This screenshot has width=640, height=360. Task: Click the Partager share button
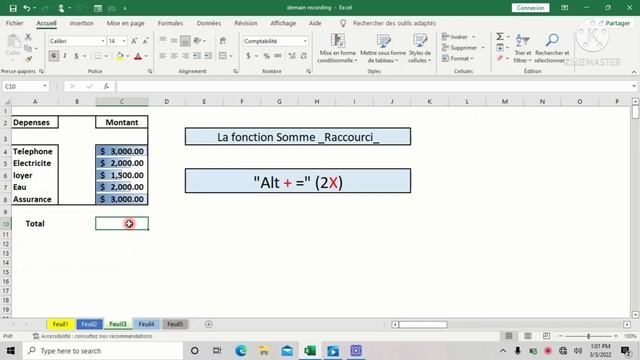tap(613, 23)
